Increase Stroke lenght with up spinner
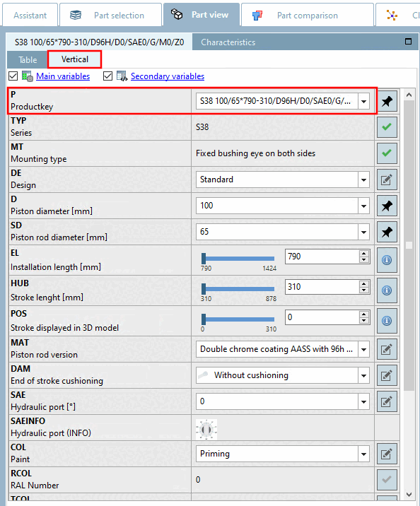Screen dimensions: 420x506 pyautogui.click(x=364, y=283)
